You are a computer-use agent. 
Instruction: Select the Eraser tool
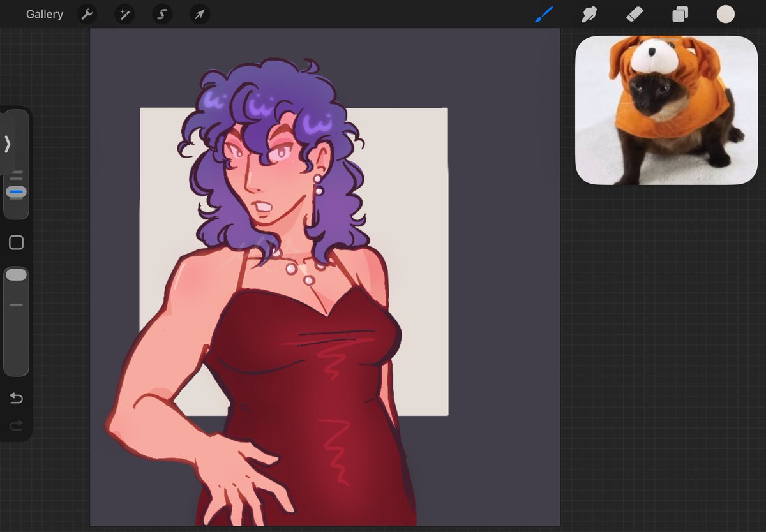[635, 14]
